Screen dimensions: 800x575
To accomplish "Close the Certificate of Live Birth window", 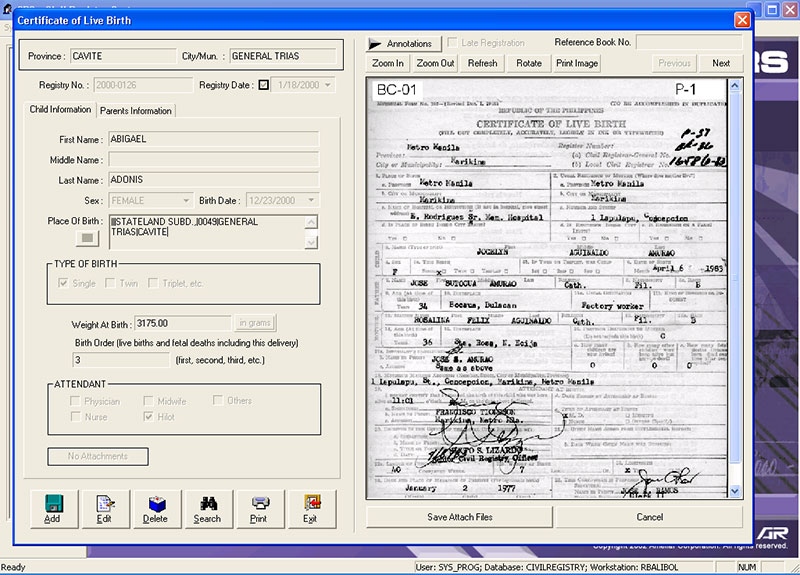I will 742,20.
